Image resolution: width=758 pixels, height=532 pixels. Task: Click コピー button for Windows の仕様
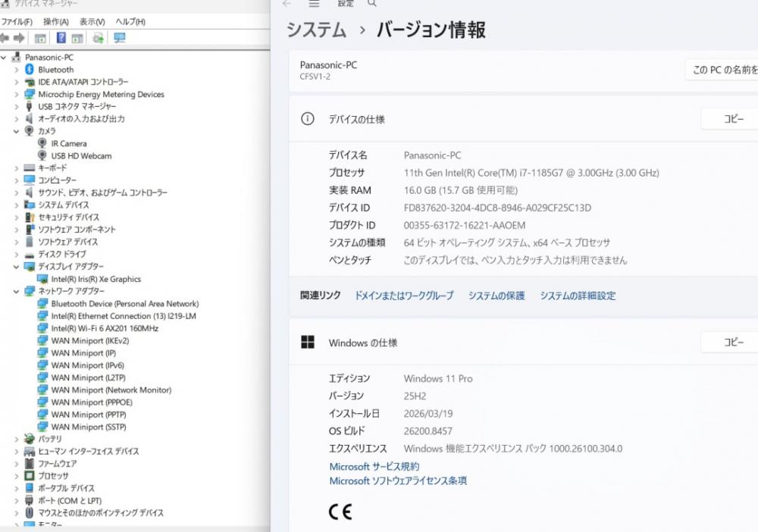point(729,342)
